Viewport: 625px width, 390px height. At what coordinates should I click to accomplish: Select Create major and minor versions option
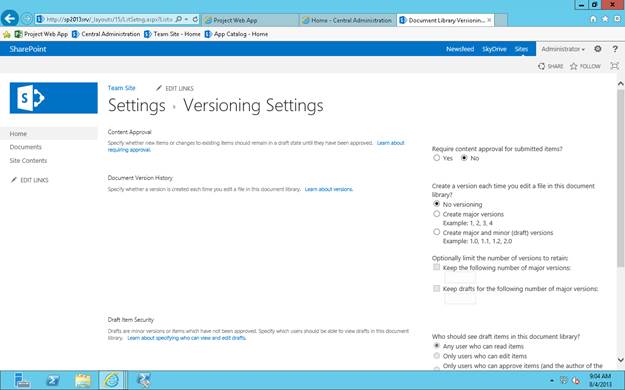pos(436,232)
